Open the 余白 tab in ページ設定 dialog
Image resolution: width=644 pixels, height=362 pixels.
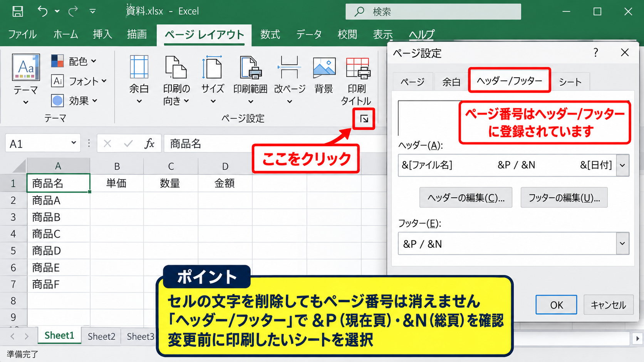pos(451,82)
